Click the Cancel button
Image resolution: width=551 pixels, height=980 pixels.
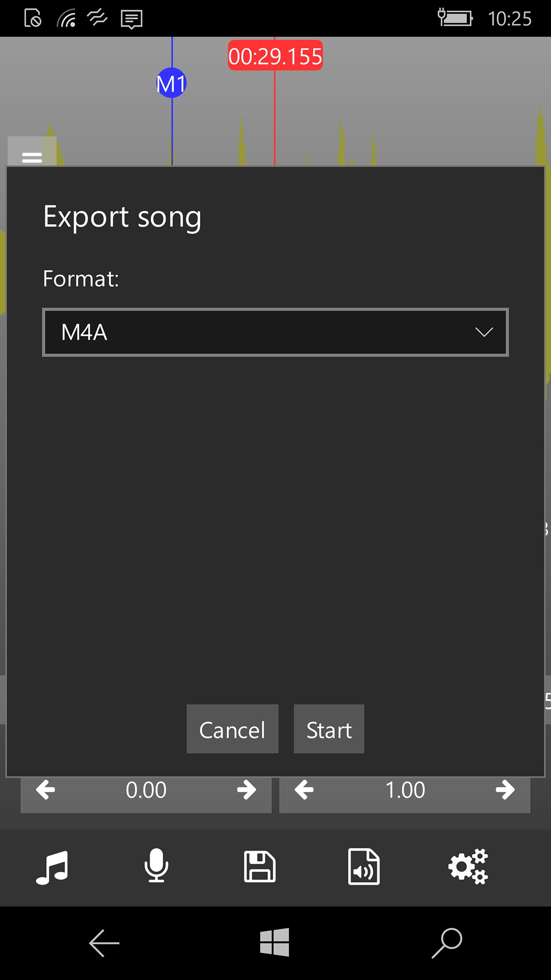coord(233,729)
